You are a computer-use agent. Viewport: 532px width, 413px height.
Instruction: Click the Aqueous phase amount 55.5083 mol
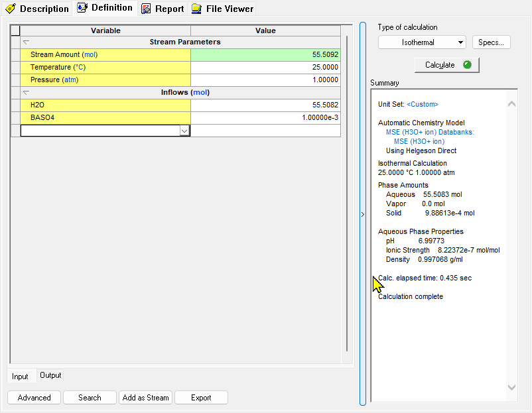(442, 194)
